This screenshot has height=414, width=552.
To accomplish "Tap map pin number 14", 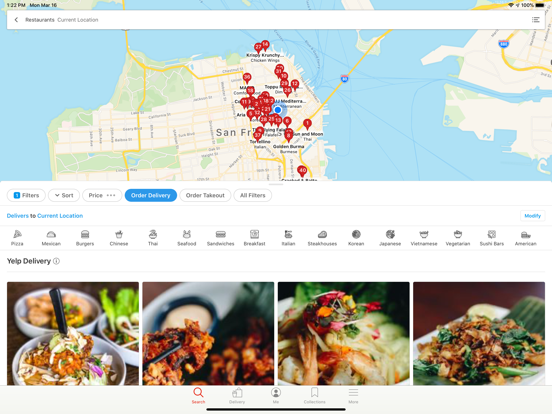I will click(265, 45).
